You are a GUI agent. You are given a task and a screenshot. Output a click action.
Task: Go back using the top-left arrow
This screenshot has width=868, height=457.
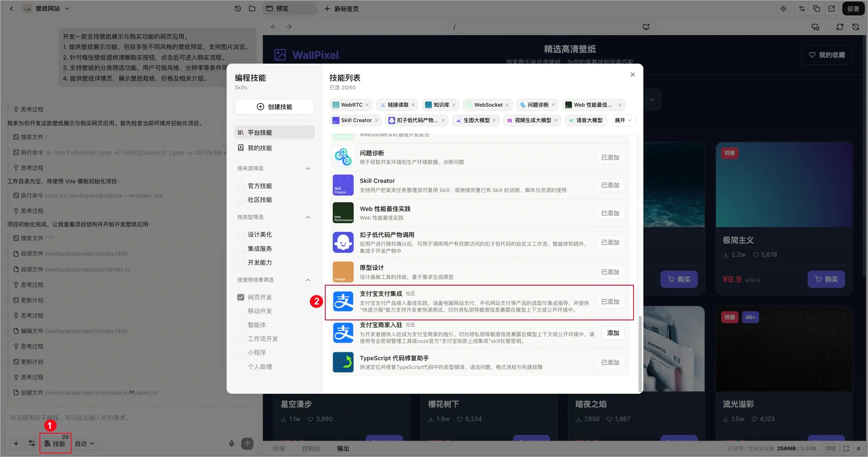(11, 9)
